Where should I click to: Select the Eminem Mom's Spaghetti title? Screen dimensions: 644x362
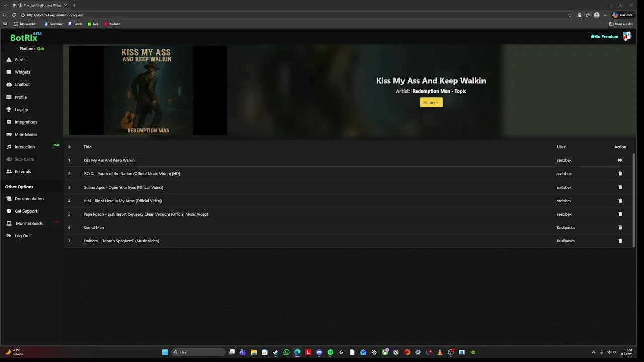tap(121, 241)
